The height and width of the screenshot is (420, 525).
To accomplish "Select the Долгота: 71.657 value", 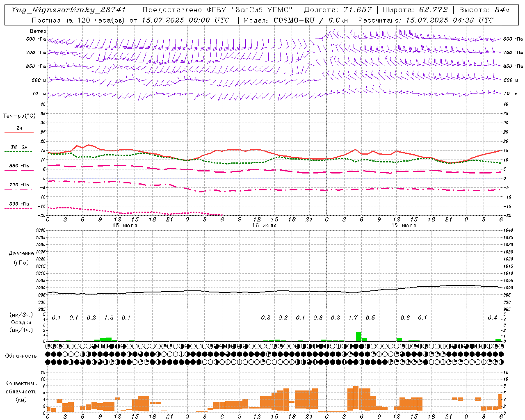I will coord(338,10).
